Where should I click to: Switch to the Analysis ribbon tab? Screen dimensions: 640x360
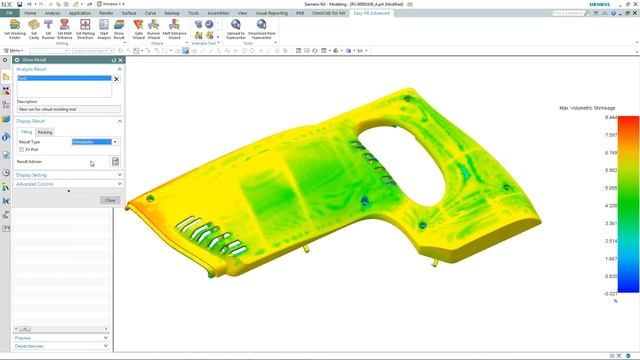(52, 13)
